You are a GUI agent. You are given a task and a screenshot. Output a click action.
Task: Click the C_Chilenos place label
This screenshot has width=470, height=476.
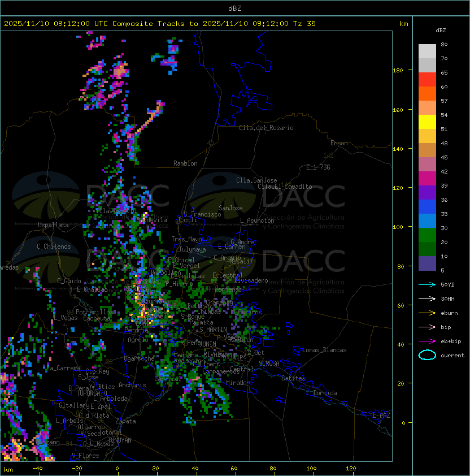(x=54, y=246)
